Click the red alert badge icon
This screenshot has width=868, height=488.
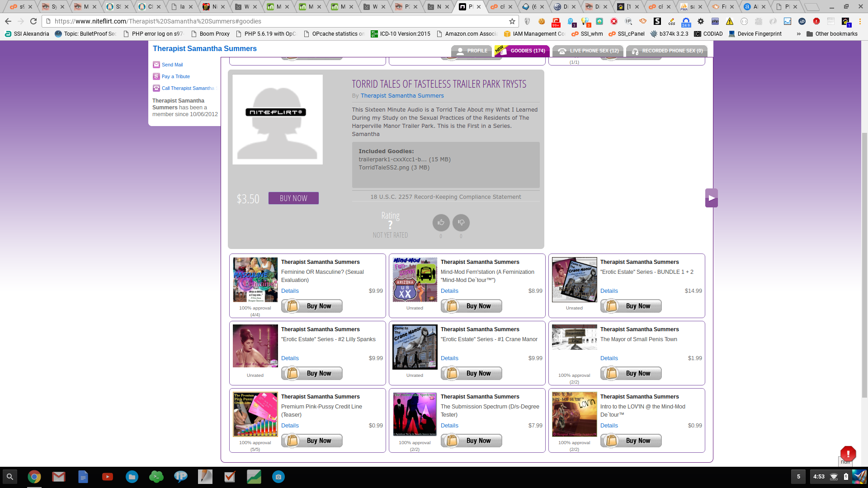(848, 453)
